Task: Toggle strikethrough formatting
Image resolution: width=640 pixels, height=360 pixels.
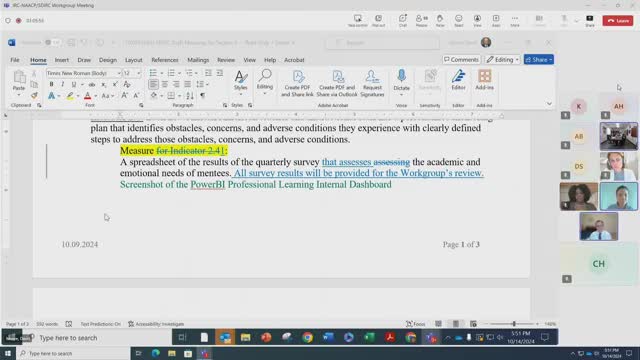Action: (x=92, y=84)
